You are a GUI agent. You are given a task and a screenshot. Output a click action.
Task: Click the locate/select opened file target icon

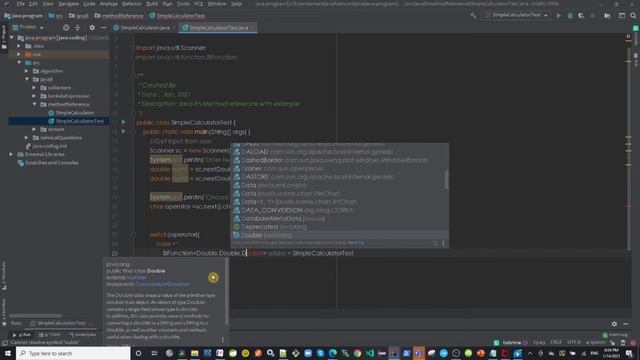[x=66, y=28]
